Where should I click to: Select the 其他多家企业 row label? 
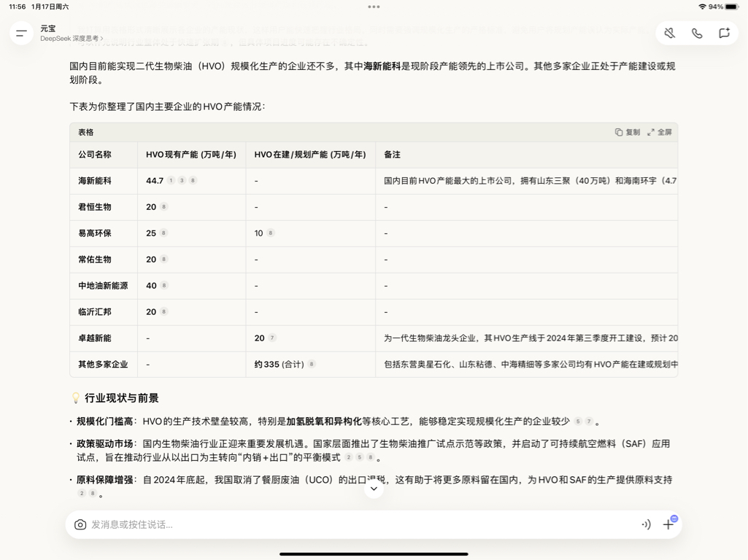[103, 364]
